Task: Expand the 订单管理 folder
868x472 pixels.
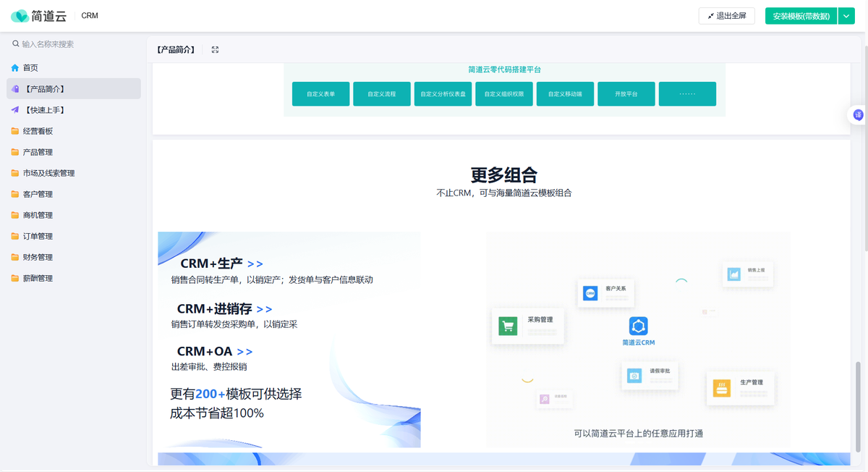Action: (74, 236)
